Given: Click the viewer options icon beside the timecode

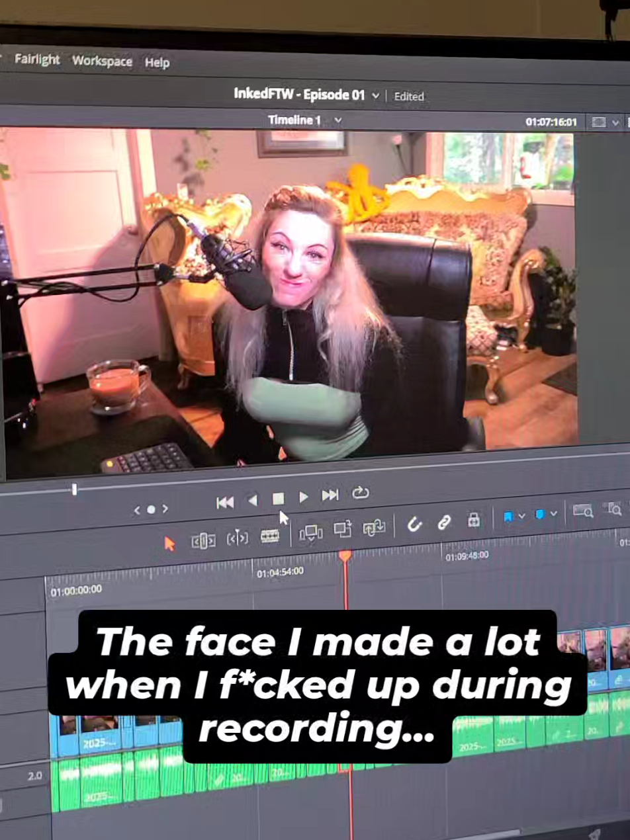Looking at the screenshot, I should [598, 122].
